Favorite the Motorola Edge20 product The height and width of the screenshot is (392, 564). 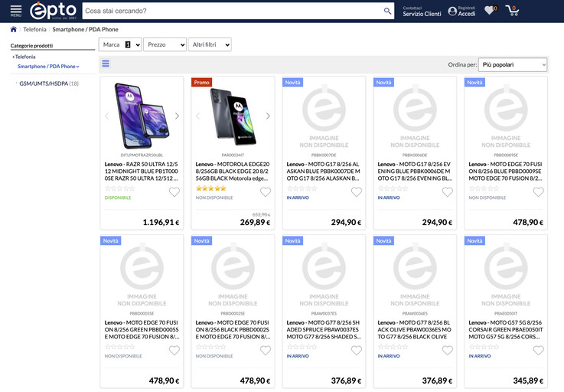(266, 192)
